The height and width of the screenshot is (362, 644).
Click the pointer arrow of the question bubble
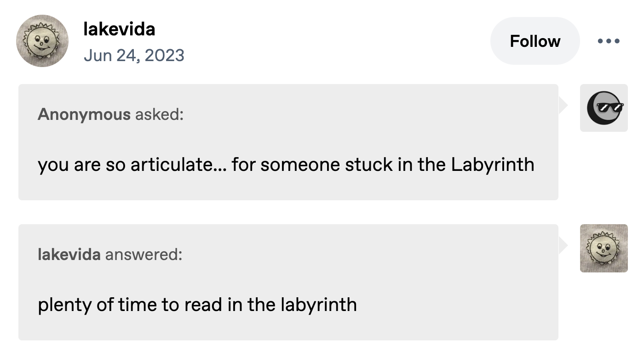point(563,106)
